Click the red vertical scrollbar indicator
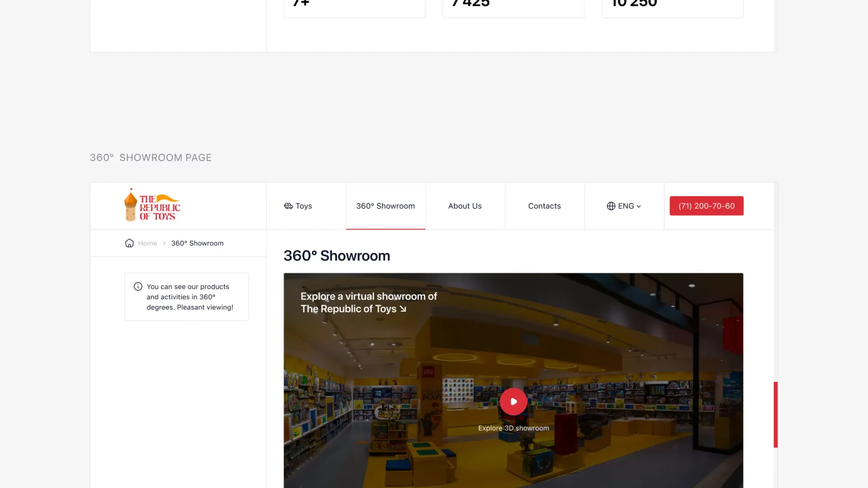 [x=776, y=415]
